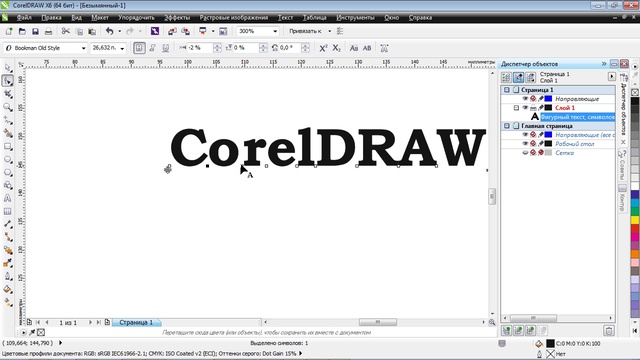Screen dimensions: 640x360
Task: Pick the yellow swatch in the color palette
Action: (x=635, y=220)
